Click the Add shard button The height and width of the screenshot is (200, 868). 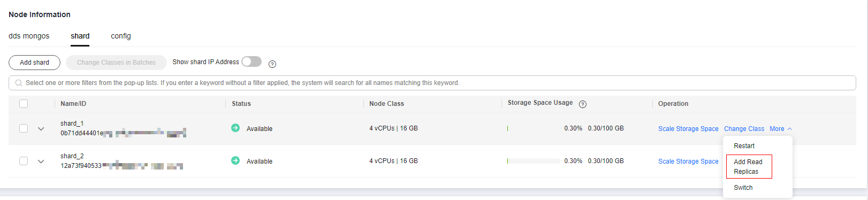34,63
